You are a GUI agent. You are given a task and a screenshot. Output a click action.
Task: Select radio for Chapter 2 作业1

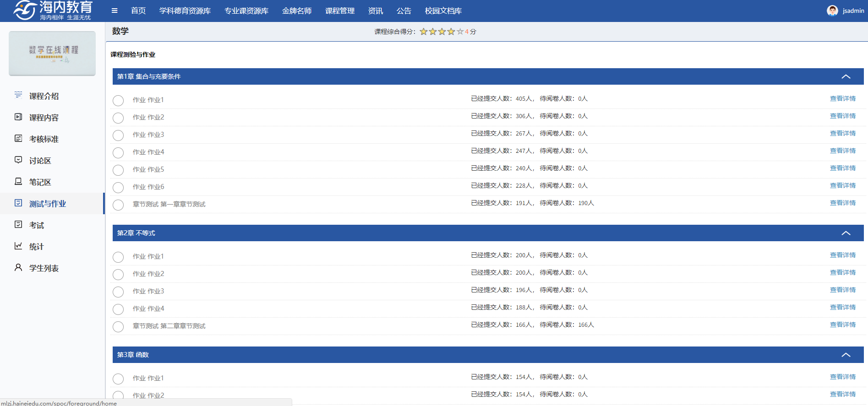coord(118,257)
